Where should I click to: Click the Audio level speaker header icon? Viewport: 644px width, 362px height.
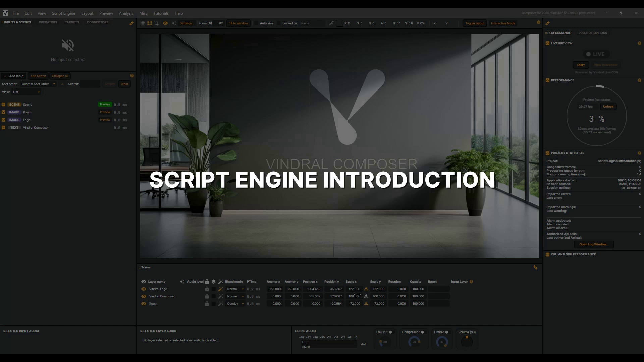tap(182, 282)
